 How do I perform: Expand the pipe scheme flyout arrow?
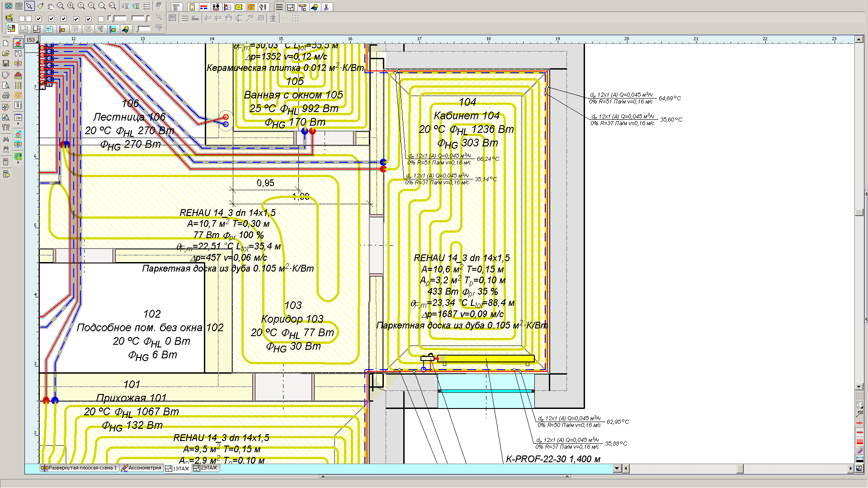coord(18,162)
